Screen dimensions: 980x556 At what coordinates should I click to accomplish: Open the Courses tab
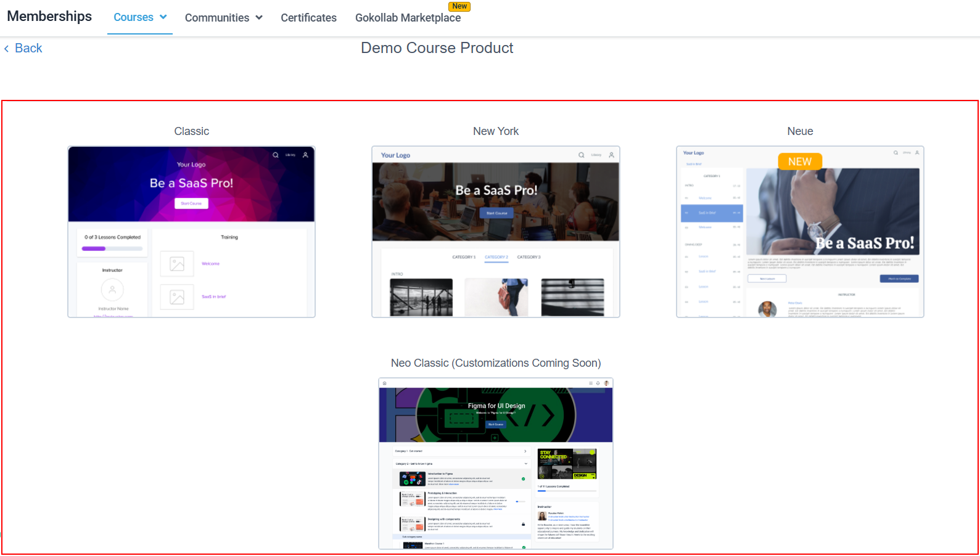(133, 17)
